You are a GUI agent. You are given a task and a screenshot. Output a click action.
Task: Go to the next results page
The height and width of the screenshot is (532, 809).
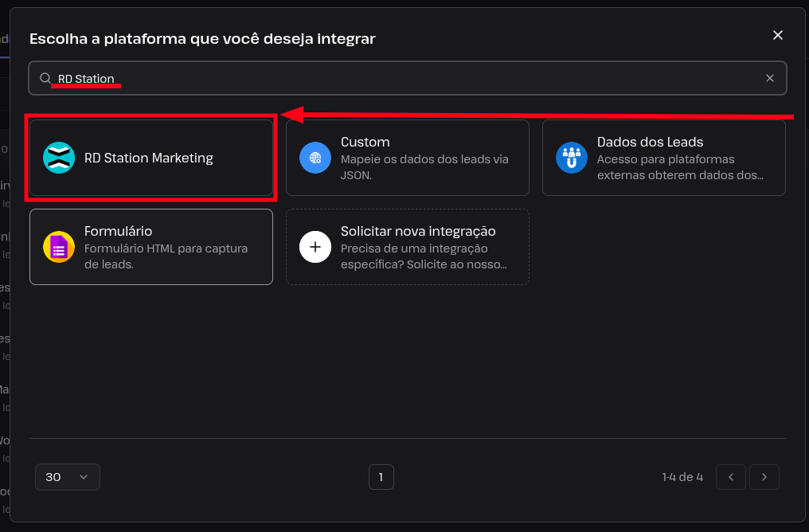point(764,477)
